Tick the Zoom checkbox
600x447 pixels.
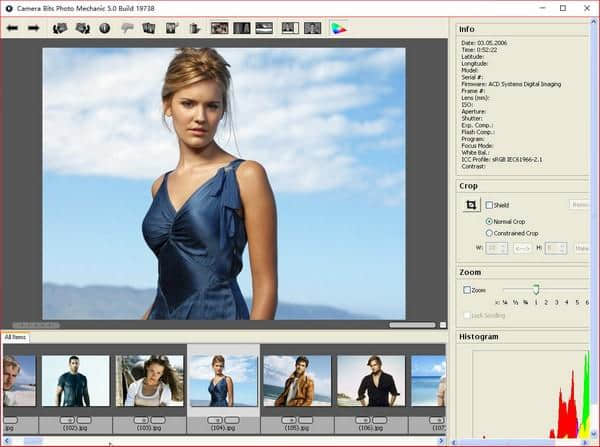pos(467,290)
